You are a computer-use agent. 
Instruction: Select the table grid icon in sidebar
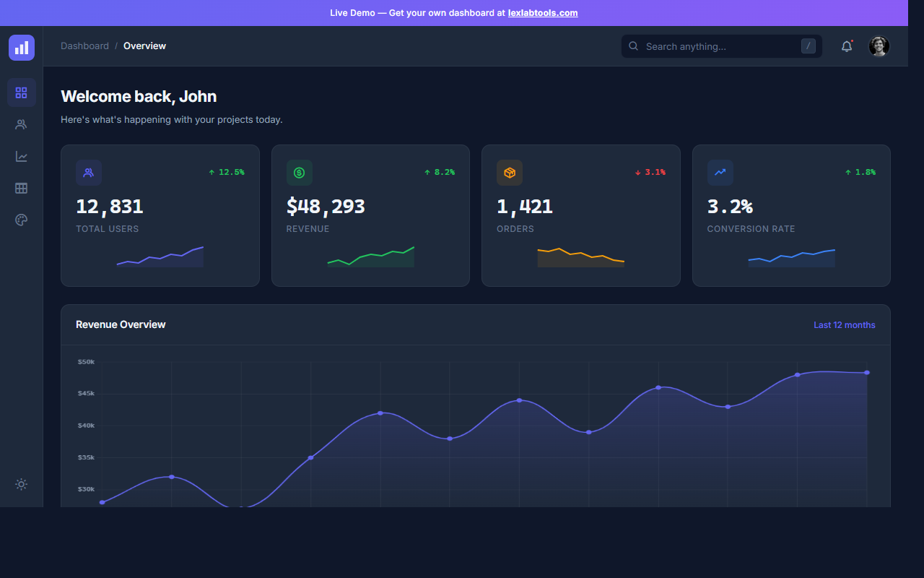point(21,188)
